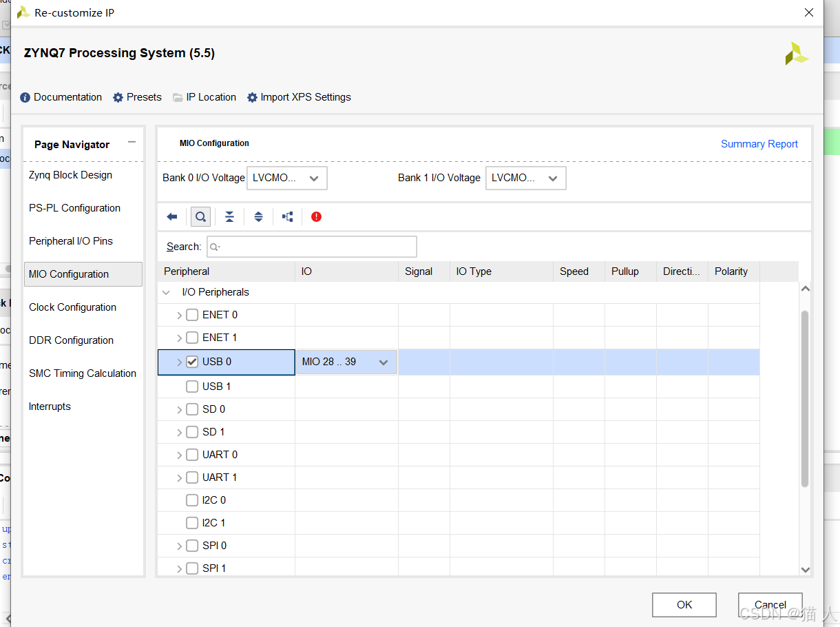Click the Speed column header

(x=579, y=271)
